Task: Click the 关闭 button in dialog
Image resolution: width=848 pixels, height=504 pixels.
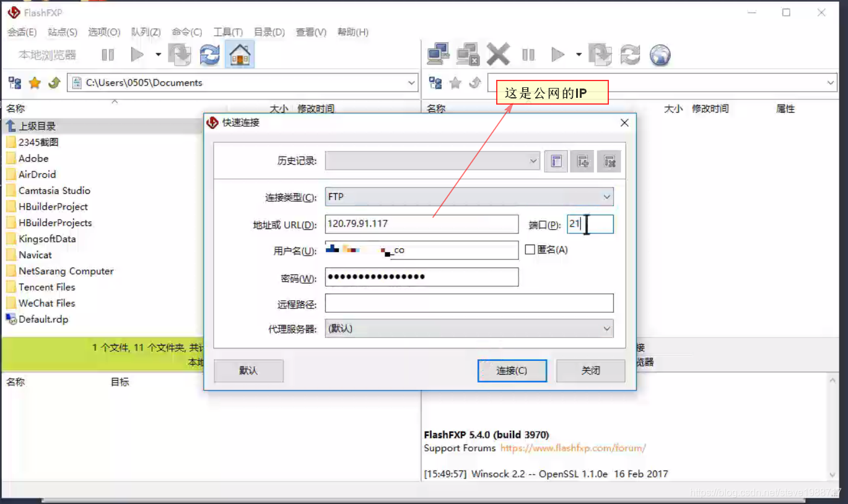Action: point(591,371)
